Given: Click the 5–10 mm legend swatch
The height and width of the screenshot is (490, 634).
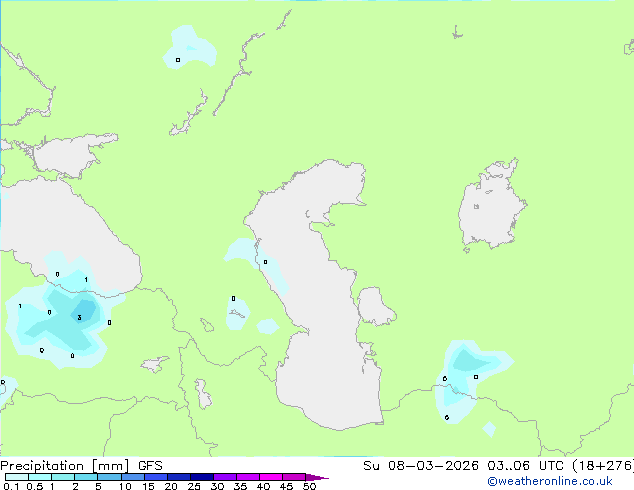Looking at the screenshot, I should click(x=109, y=477).
